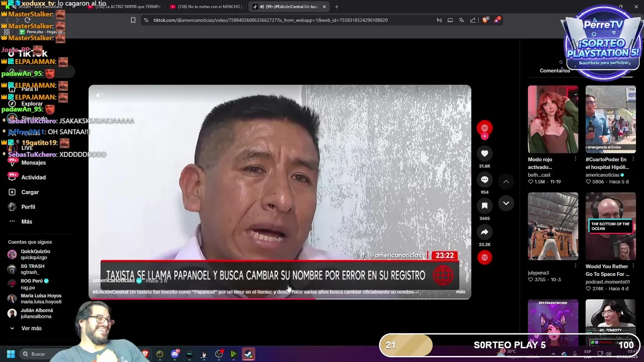Follow the creator via the pink plus badge
The width and height of the screenshot is (644, 362).
click(x=485, y=136)
